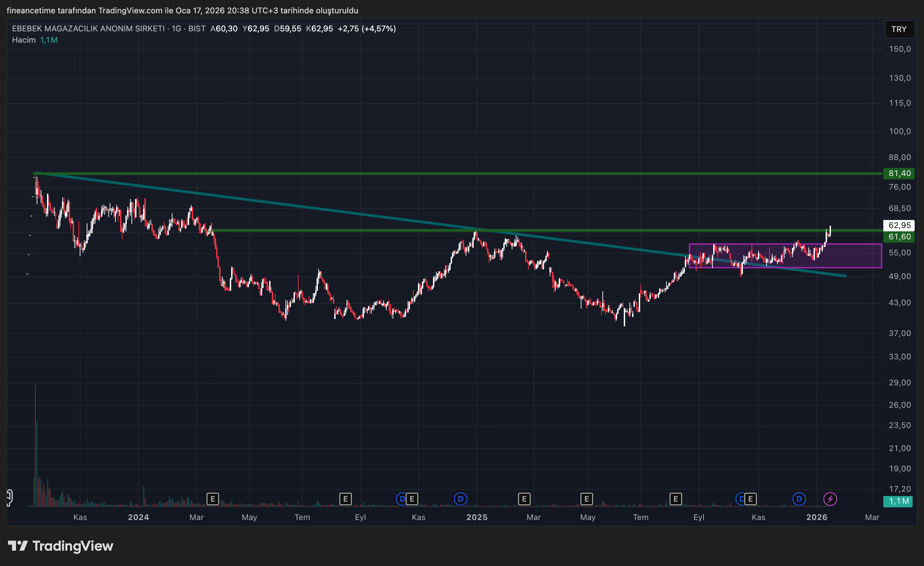Click the TradingView logo
This screenshot has width=924, height=566.
(x=61, y=546)
